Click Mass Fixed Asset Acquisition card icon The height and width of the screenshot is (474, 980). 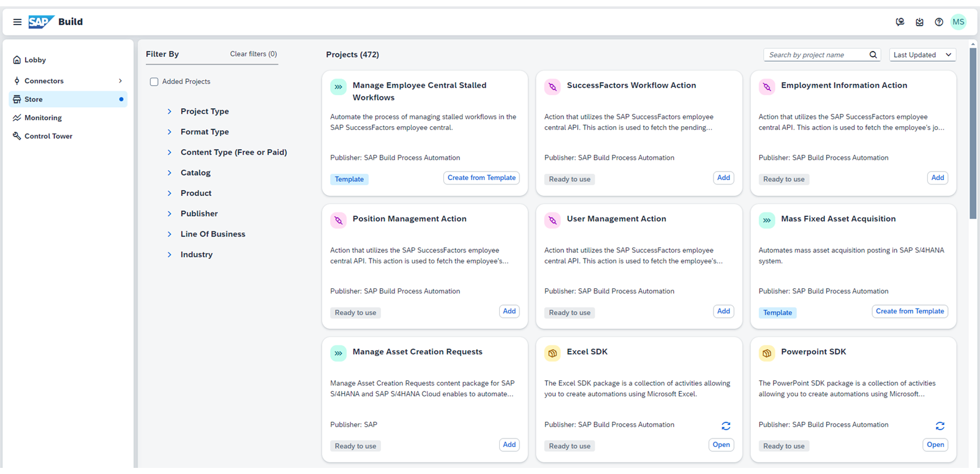pos(767,220)
